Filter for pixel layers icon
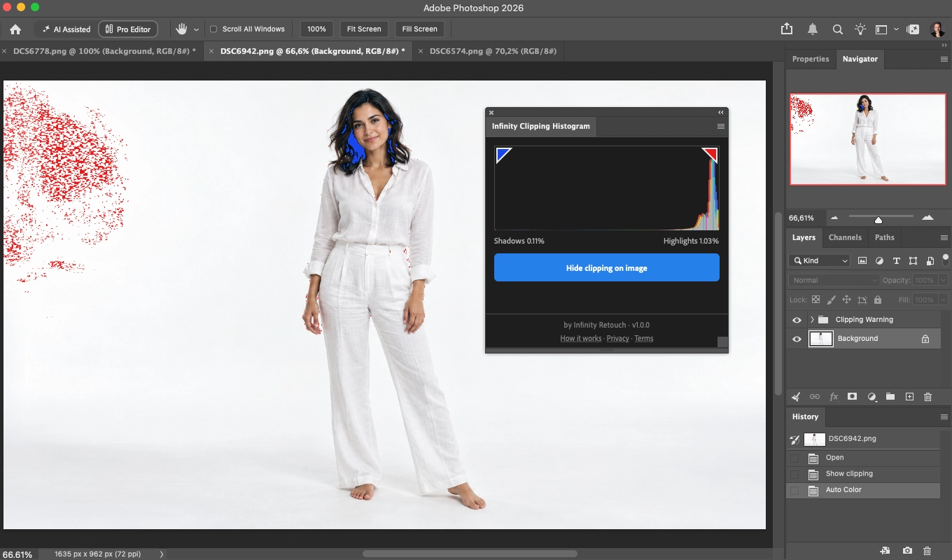 click(x=862, y=260)
